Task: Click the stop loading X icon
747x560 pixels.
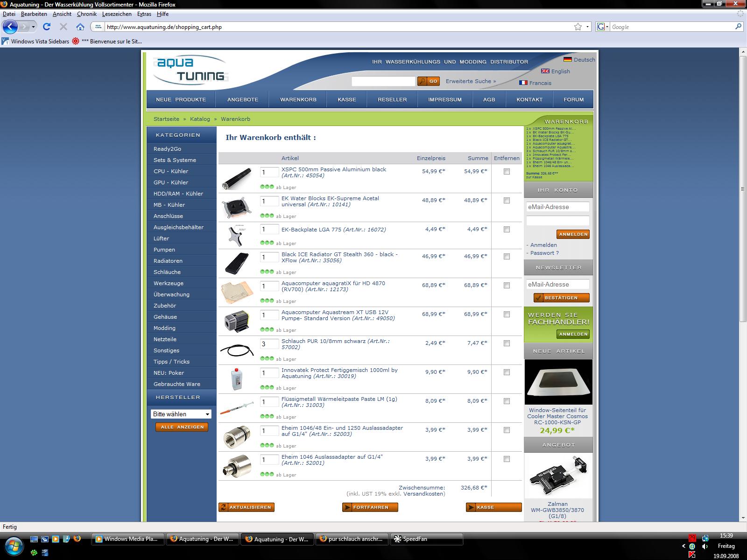Action: (x=63, y=27)
